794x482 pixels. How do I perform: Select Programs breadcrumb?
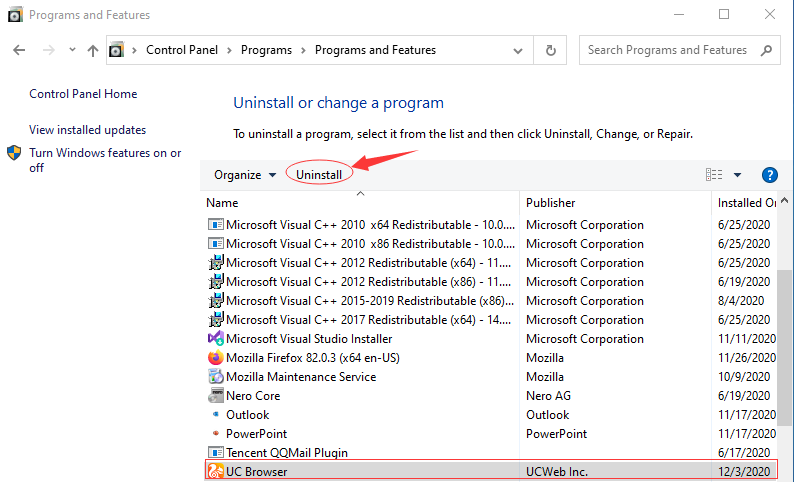(266, 50)
